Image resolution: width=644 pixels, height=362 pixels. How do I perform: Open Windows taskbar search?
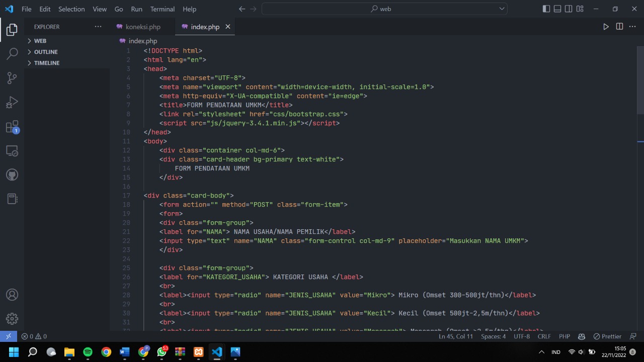(x=32, y=352)
